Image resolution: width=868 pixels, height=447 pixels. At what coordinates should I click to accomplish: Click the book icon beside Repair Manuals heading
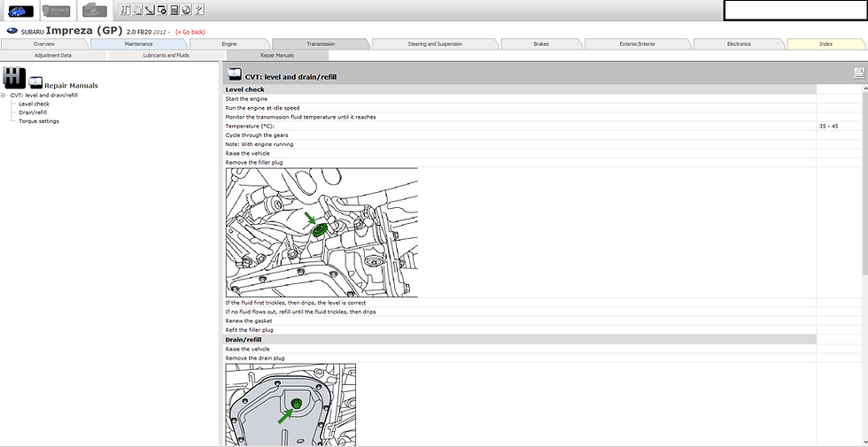click(36, 82)
